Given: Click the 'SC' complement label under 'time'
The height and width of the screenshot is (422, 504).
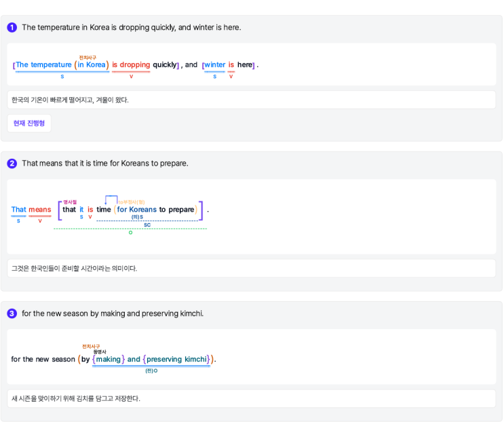Looking at the screenshot, I should click(147, 225).
